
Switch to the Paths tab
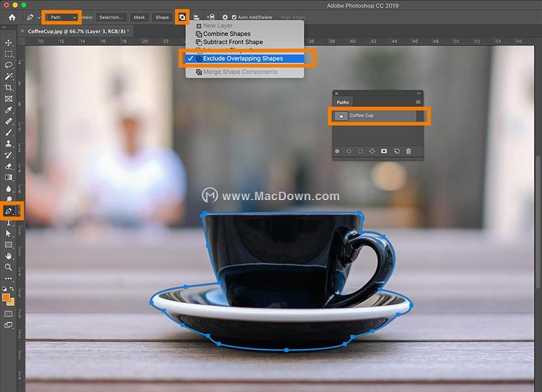coord(343,102)
